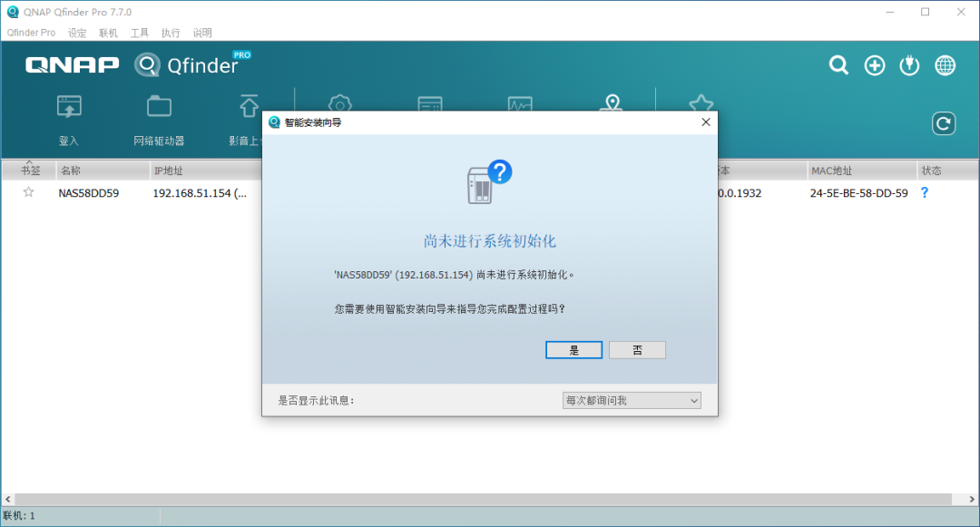The width and height of the screenshot is (980, 527).
Task: Click the 否 button to decline
Action: click(637, 349)
